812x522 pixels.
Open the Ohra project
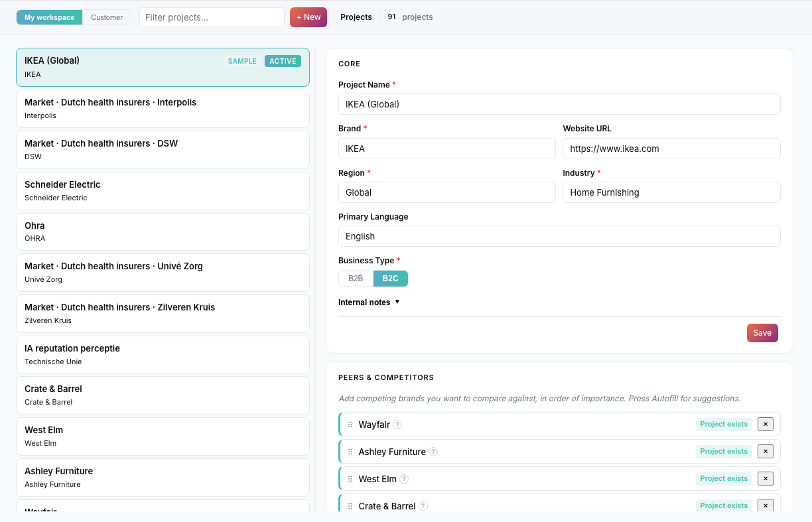point(163,231)
